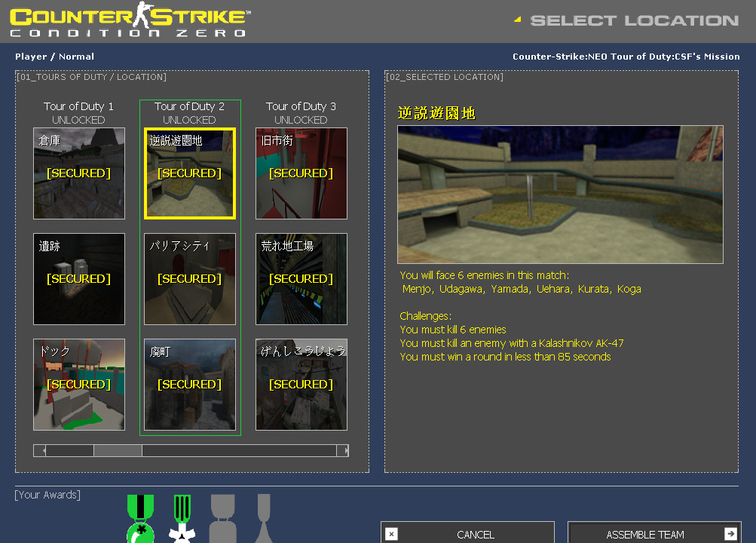This screenshot has width=756, height=543.
Task: Click the yellow arrow beside SELECT LOCATION
Action: 517,20
